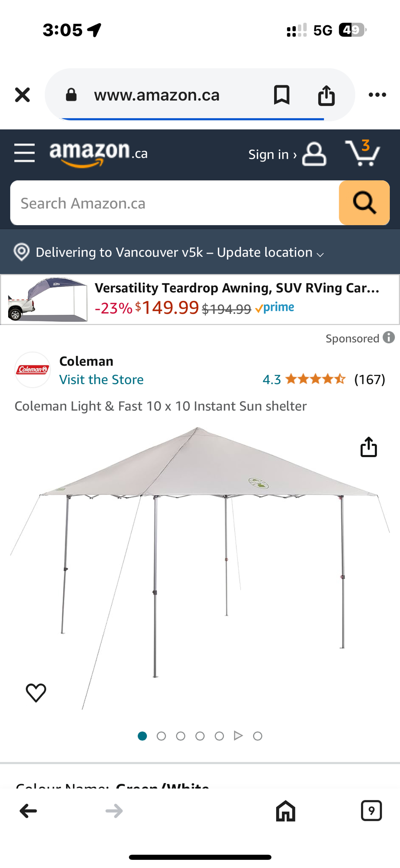The height and width of the screenshot is (868, 400).
Task: Open the browser three-dot more menu
Action: click(x=377, y=95)
